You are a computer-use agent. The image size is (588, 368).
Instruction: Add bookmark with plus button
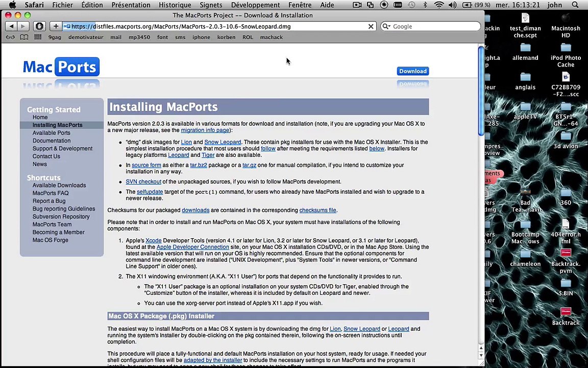(x=56, y=26)
